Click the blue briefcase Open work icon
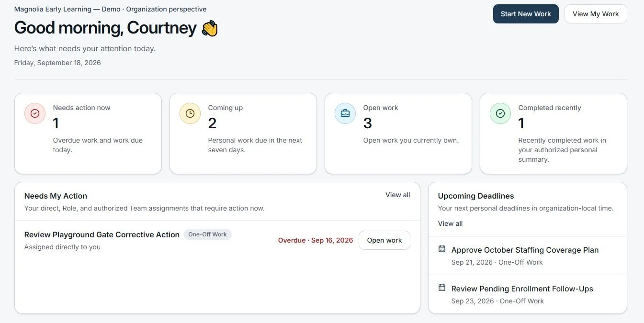Screen dimensions: 644x323 (x=345, y=113)
